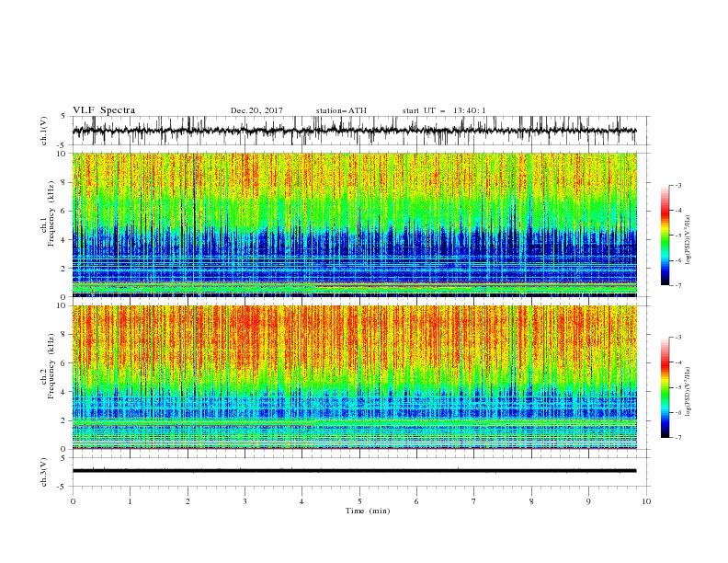Click the ch.1 PSD color scale bar
This screenshot has width=728, height=563.
[665, 236]
